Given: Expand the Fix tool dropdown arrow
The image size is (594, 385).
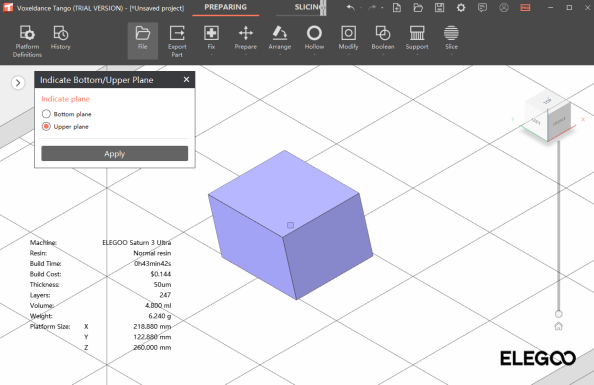Looking at the screenshot, I should pos(211,55).
